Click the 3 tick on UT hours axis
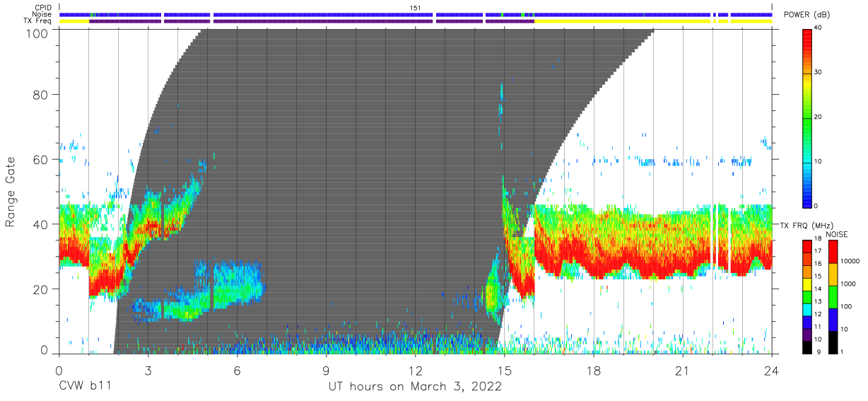Image resolution: width=868 pixels, height=401 pixels. 148,369
